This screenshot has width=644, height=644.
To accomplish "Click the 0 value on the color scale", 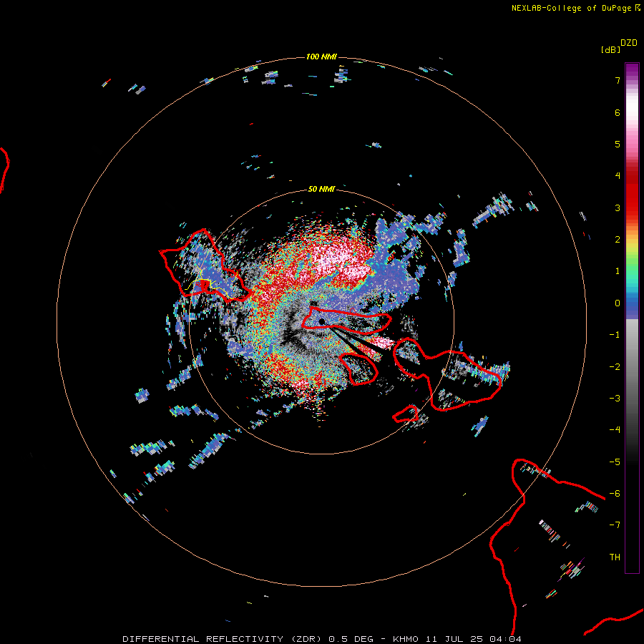I will (618, 303).
